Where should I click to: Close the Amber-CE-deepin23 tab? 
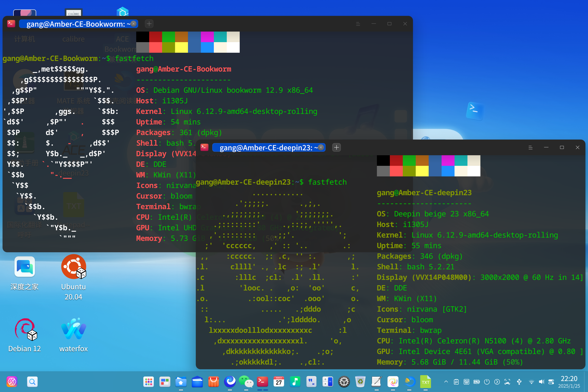321,148
